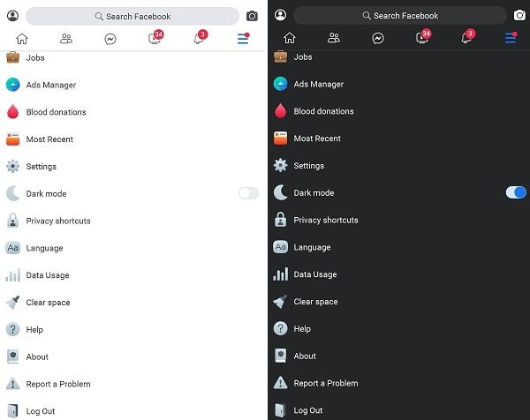Click Data Usage bars icon, light panel
This screenshot has height=420, width=530.
coord(13,274)
